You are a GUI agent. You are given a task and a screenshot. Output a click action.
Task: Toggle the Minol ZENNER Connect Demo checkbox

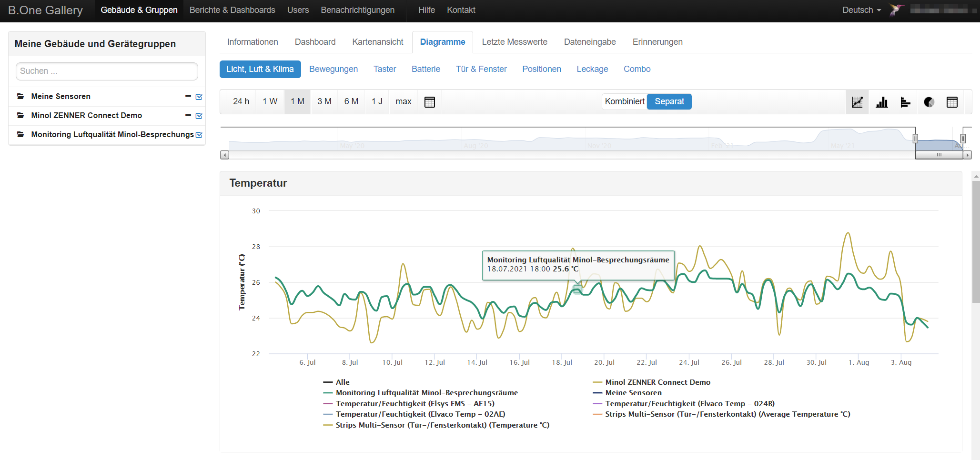(199, 116)
